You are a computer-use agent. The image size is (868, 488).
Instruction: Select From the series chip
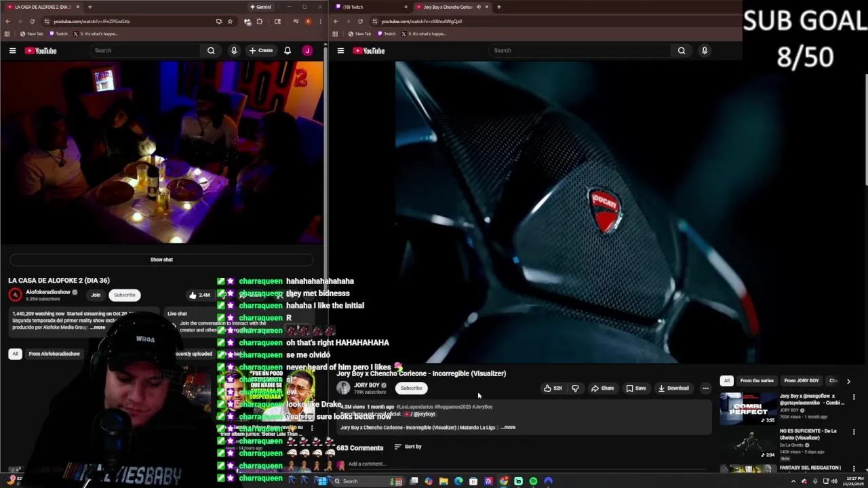[757, 381]
